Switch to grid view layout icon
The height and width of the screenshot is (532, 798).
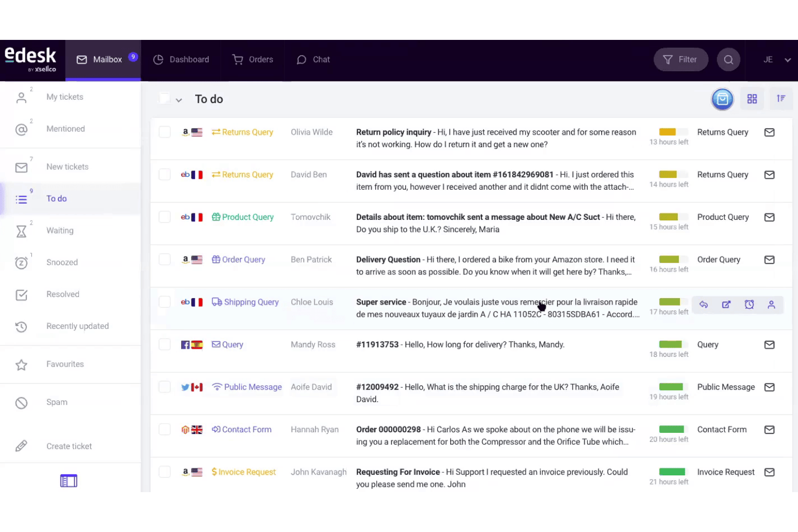[x=752, y=99]
